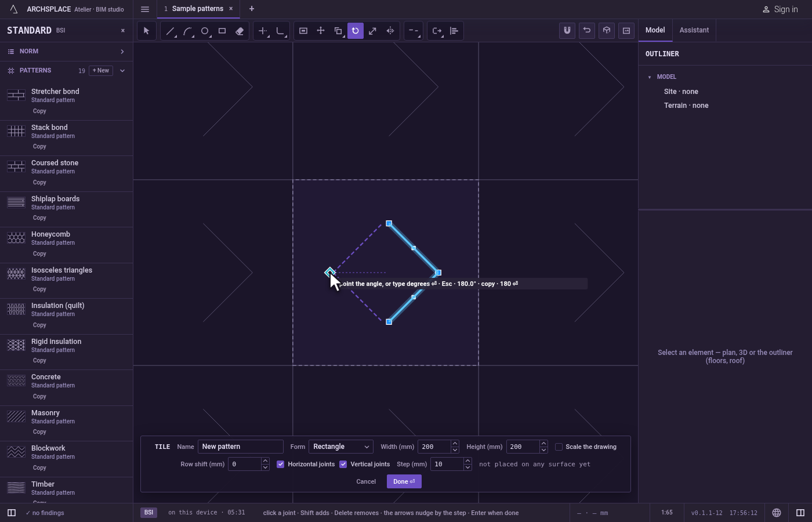Click the active Rotate tool

[x=356, y=31]
